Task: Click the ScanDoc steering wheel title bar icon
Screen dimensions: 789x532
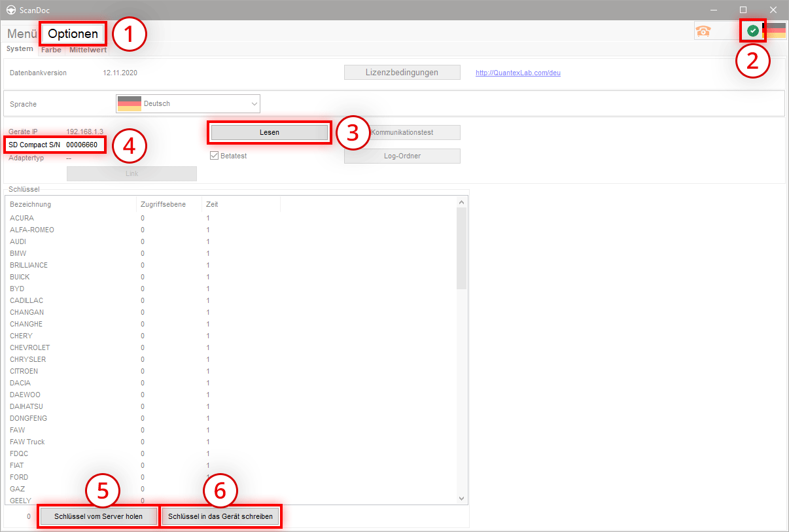Action: [11, 10]
